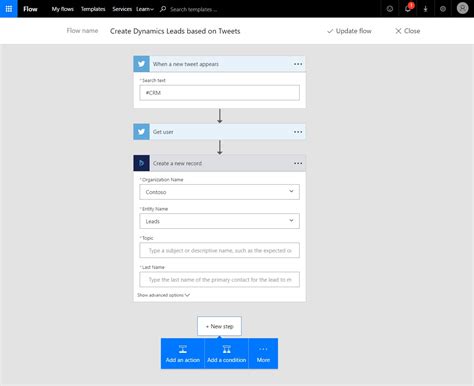This screenshot has height=386, width=474.
Task: Click Update flow button
Action: [349, 31]
